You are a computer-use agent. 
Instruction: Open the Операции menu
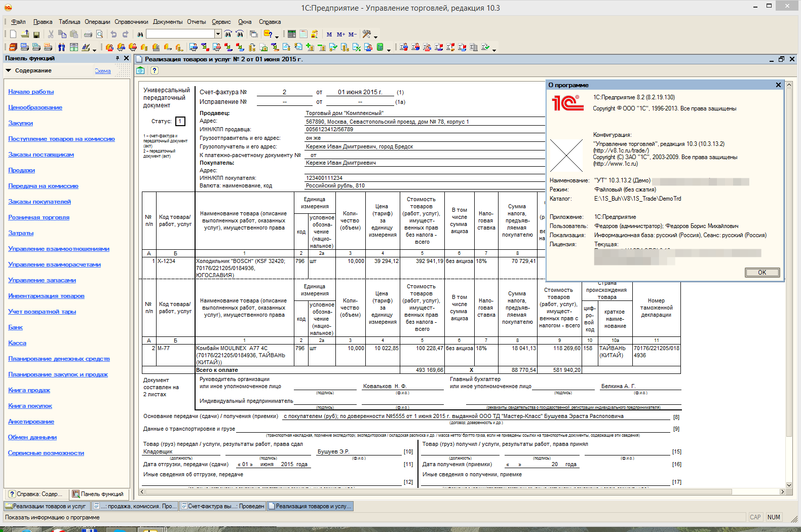coord(97,22)
